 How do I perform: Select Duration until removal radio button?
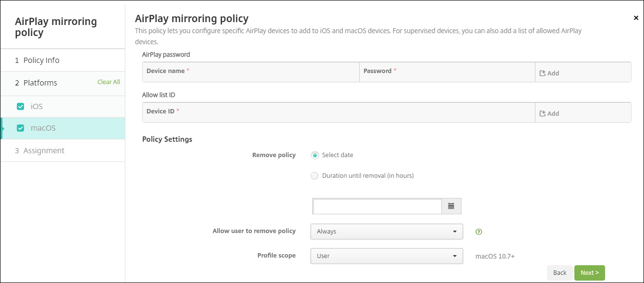315,176
